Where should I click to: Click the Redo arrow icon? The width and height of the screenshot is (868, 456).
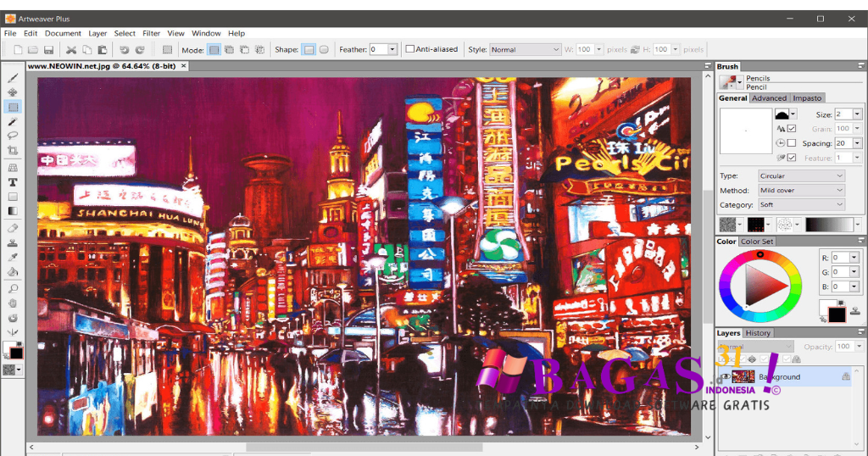(x=140, y=50)
